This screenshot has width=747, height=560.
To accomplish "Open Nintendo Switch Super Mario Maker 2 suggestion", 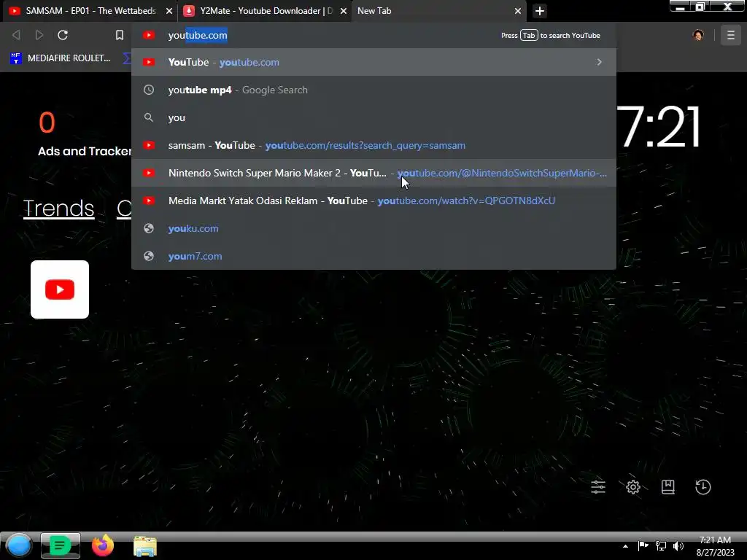I will point(373,173).
